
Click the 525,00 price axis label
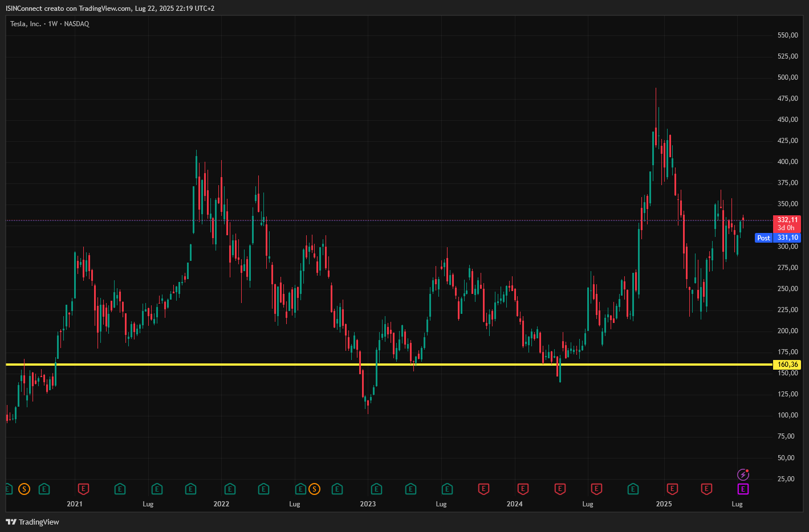[x=787, y=56]
